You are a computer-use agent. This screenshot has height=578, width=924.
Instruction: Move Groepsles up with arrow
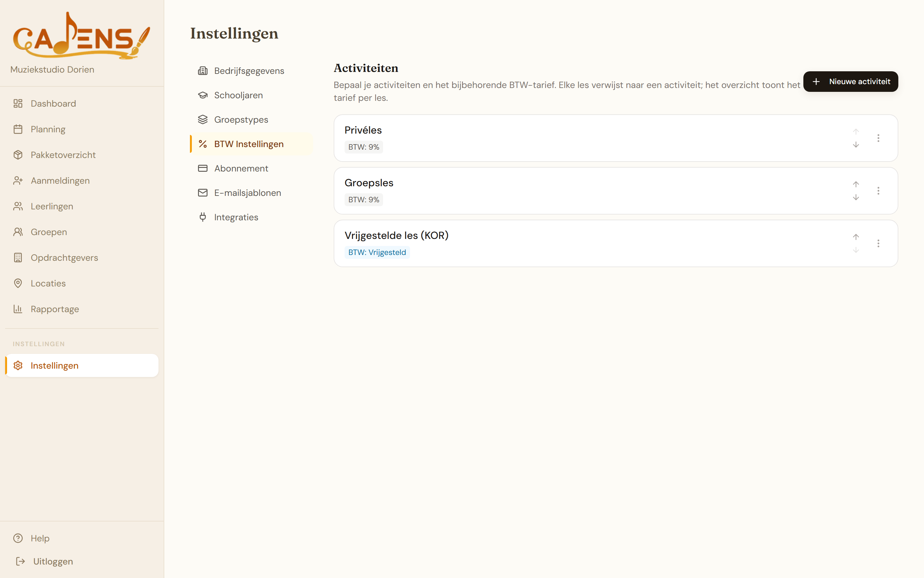click(856, 184)
